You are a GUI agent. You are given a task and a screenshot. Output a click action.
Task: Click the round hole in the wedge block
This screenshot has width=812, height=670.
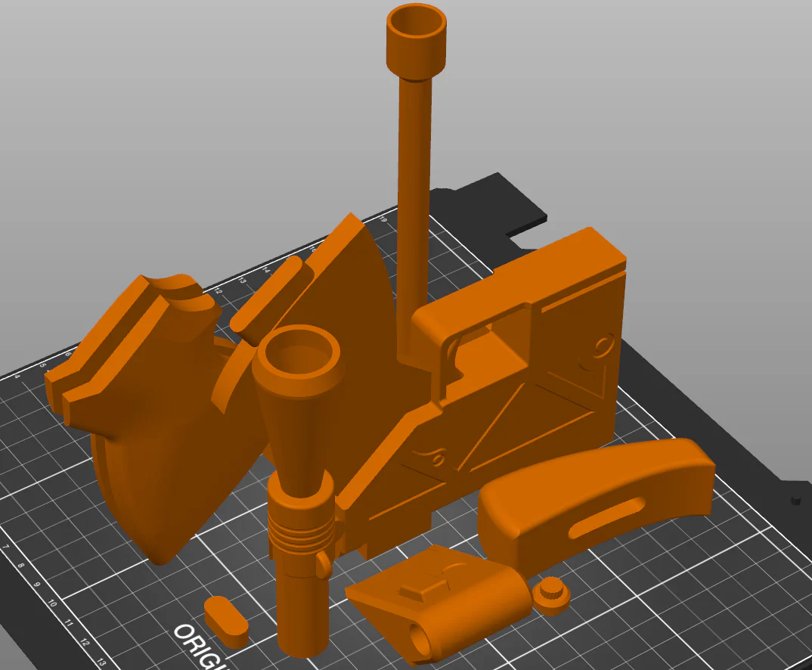coord(420,640)
